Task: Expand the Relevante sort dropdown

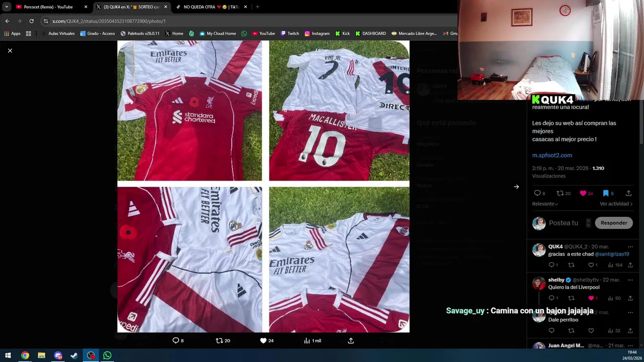Action: [x=545, y=204]
